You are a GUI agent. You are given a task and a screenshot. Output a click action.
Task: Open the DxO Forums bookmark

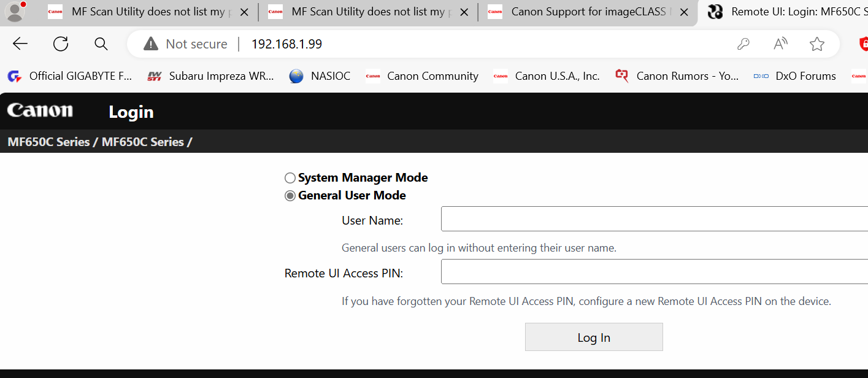point(795,76)
